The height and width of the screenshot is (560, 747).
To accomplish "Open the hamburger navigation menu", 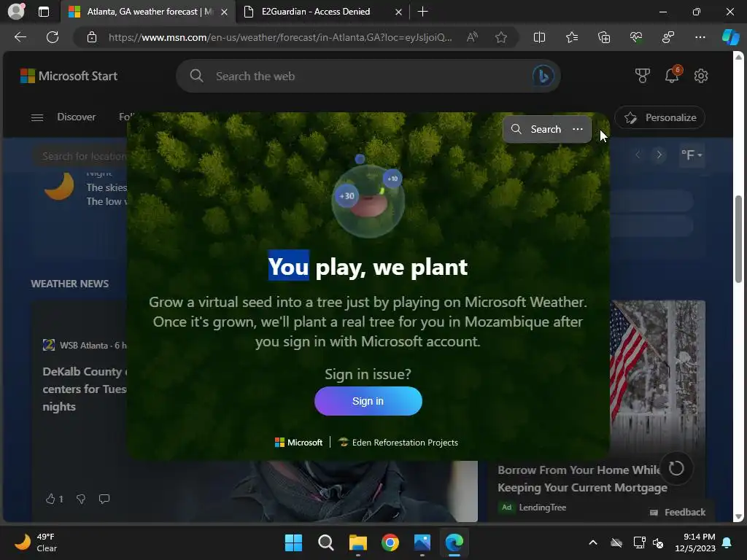I will (x=37, y=117).
